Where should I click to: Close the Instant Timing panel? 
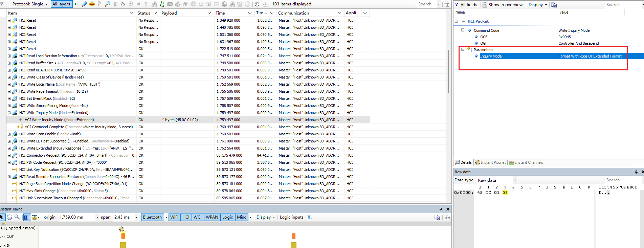(x=448, y=209)
